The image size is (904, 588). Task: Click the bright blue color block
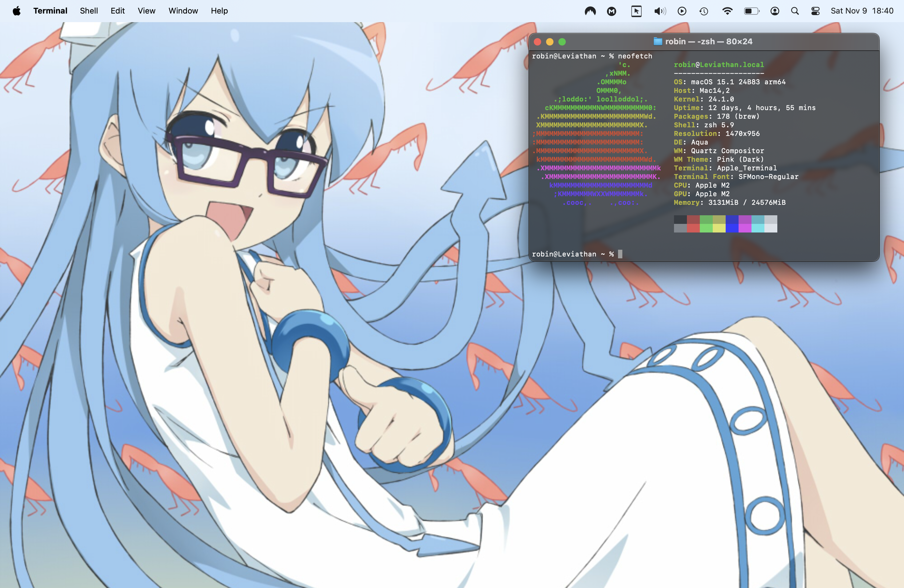(x=732, y=228)
